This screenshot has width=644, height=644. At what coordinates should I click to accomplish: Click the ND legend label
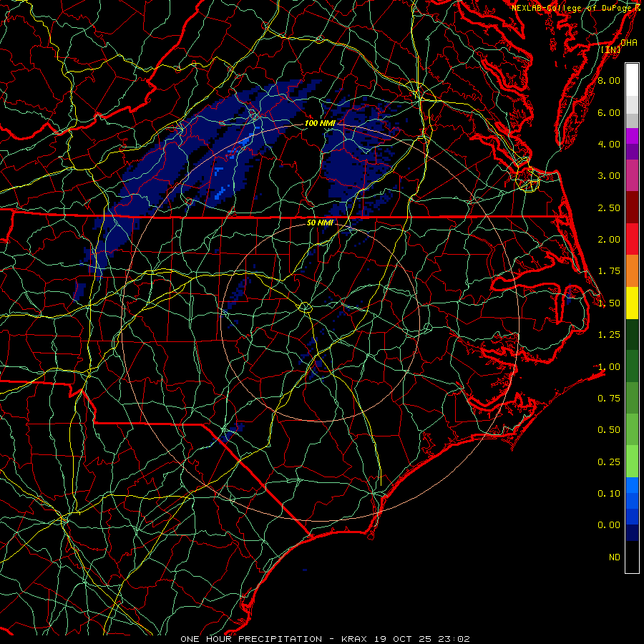point(615,557)
